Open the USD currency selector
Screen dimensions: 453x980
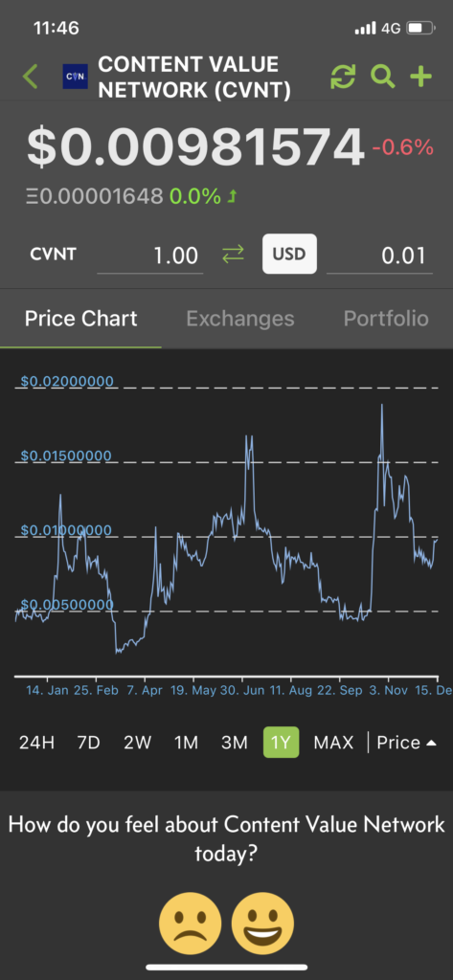point(289,254)
